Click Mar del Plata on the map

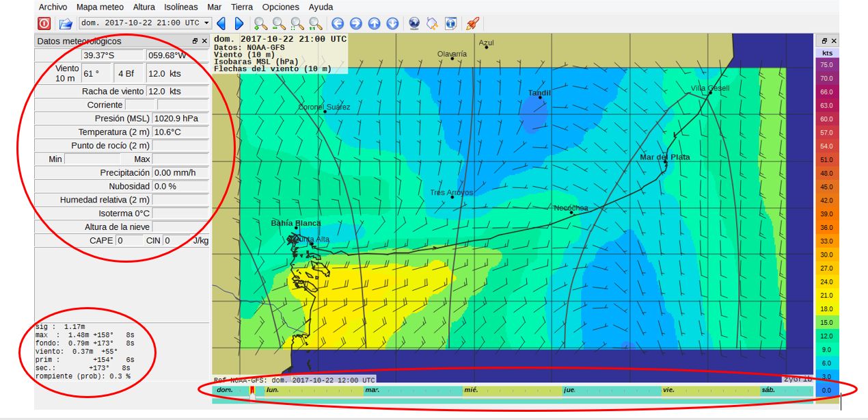[664, 157]
